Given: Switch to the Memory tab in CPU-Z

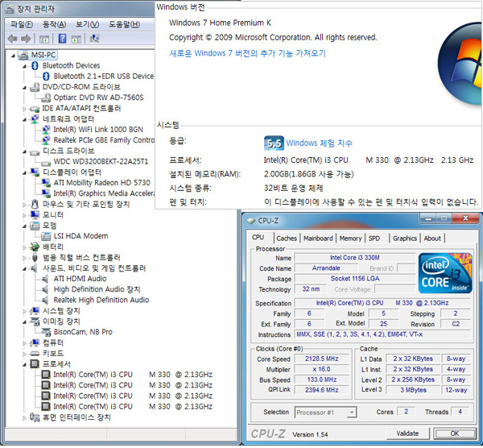Looking at the screenshot, I should click(x=350, y=239).
